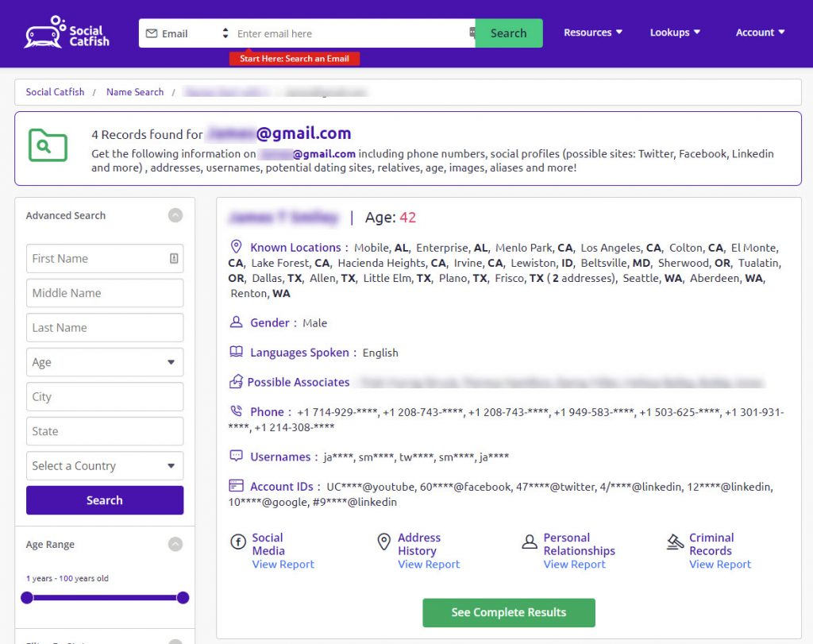
Task: Click the Address History heading
Action: (x=419, y=544)
